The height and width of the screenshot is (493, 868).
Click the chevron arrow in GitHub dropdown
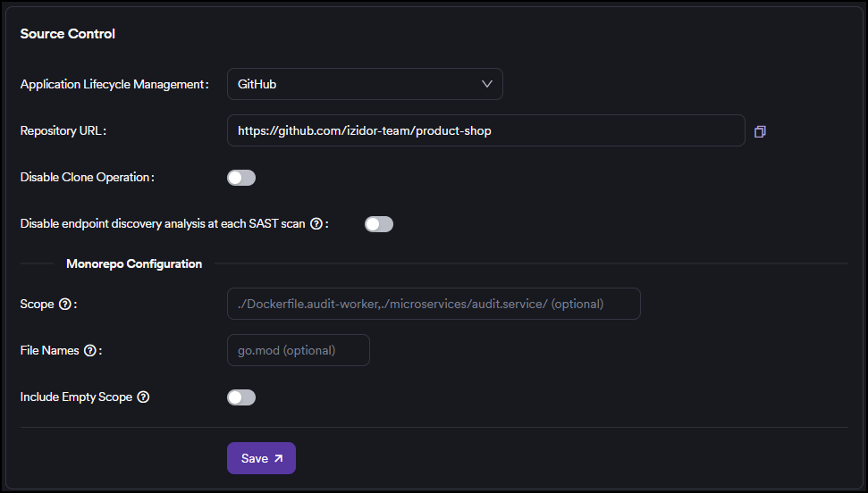(x=487, y=84)
